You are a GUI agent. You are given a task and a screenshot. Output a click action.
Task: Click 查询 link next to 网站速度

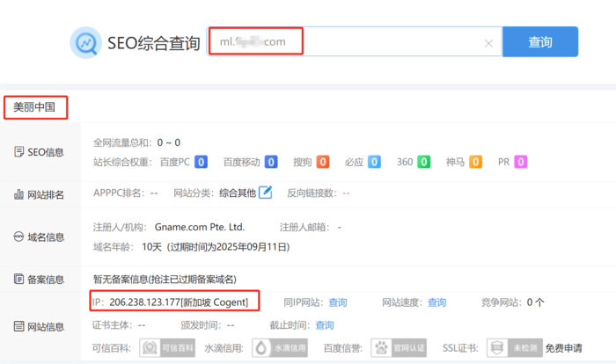[436, 302]
